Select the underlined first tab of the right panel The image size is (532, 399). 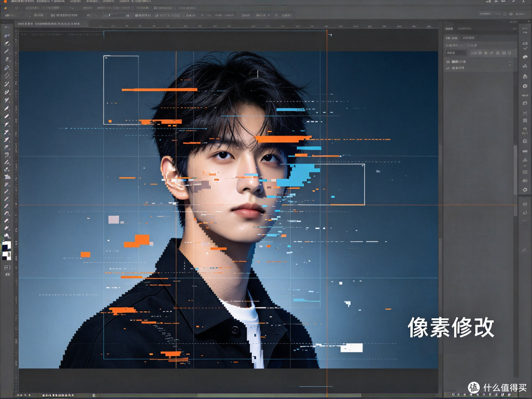coord(449,29)
